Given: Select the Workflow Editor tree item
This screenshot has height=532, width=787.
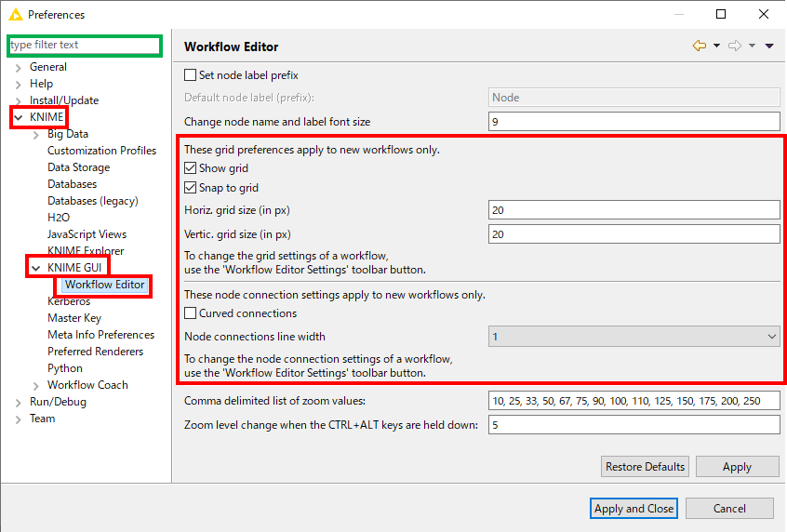Looking at the screenshot, I should [105, 285].
